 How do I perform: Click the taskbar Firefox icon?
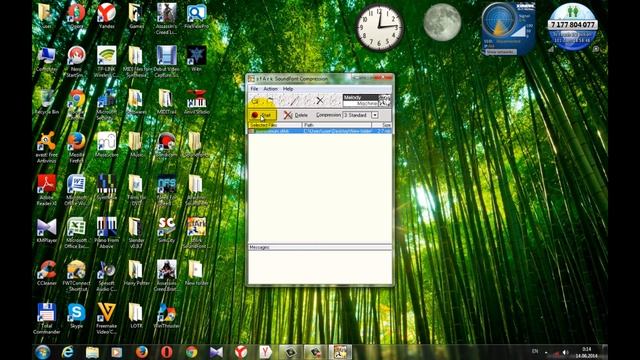142,352
